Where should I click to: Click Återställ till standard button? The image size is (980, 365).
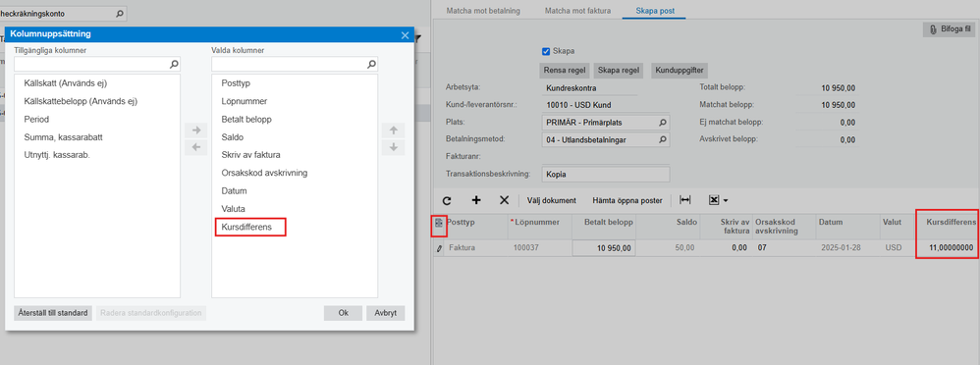pos(53,313)
